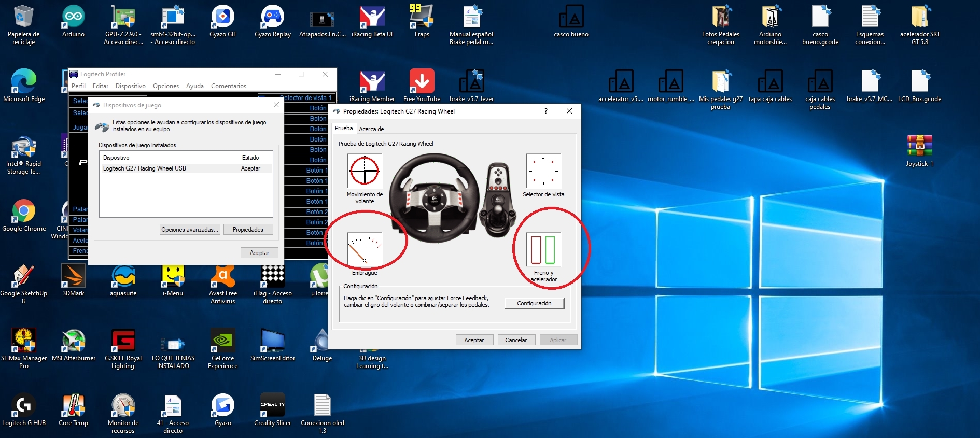Click the help question mark in G27 properties
The image size is (980, 438).
pos(545,111)
